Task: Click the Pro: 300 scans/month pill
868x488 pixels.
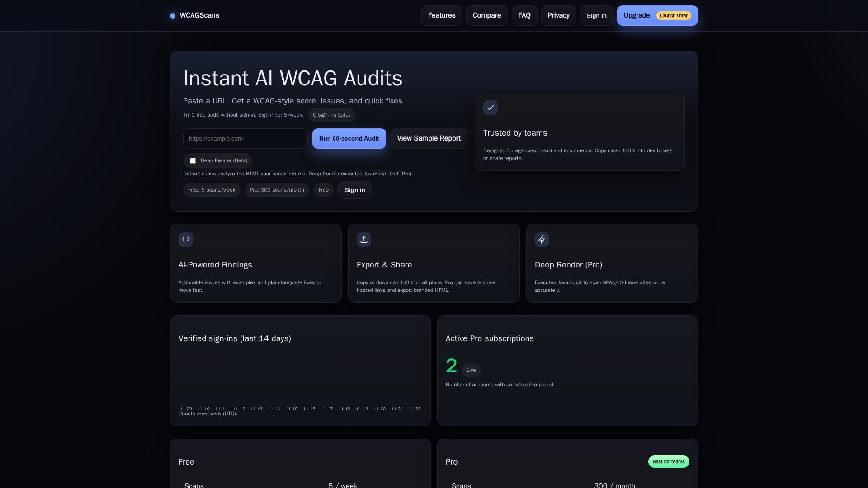Action: pos(277,190)
